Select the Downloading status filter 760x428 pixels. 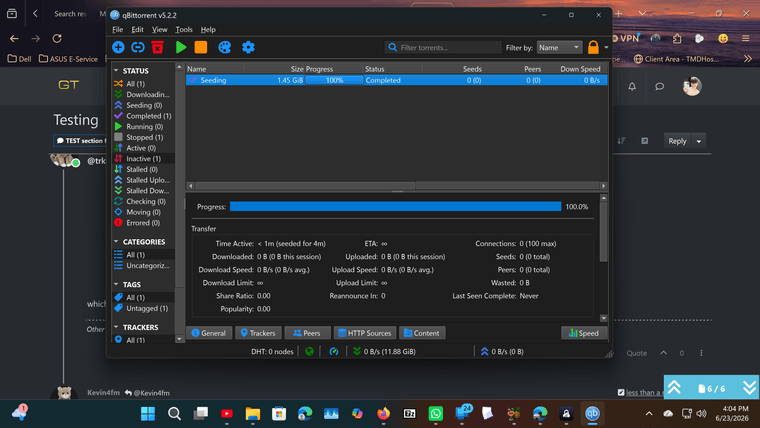[x=143, y=95]
